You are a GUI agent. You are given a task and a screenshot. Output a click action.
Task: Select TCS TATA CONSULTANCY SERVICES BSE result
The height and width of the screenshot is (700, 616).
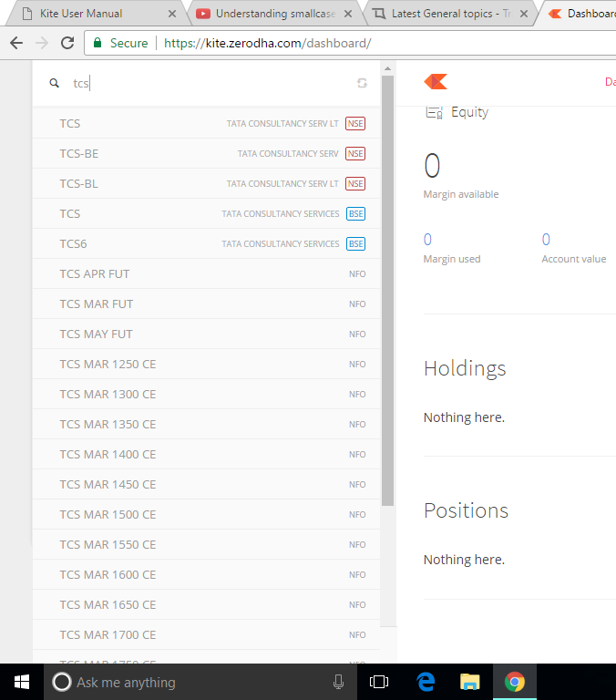pyautogui.click(x=206, y=213)
